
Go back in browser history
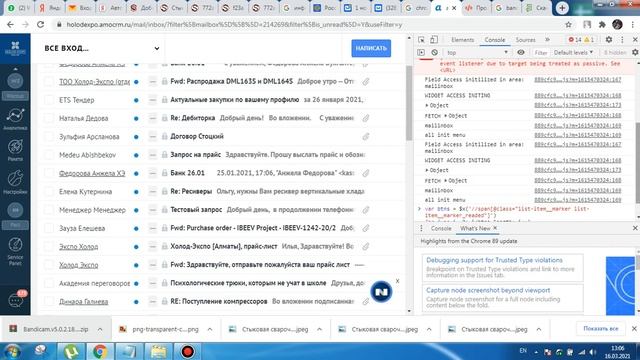pos(10,24)
